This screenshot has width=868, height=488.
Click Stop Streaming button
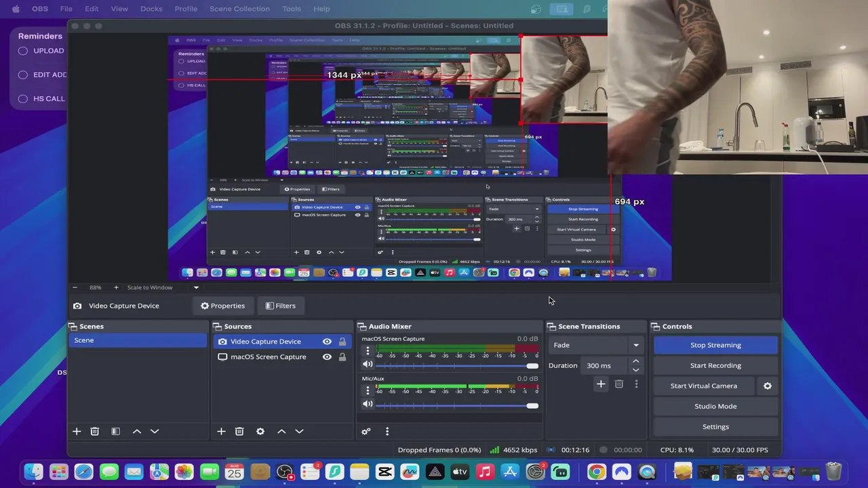click(x=715, y=345)
